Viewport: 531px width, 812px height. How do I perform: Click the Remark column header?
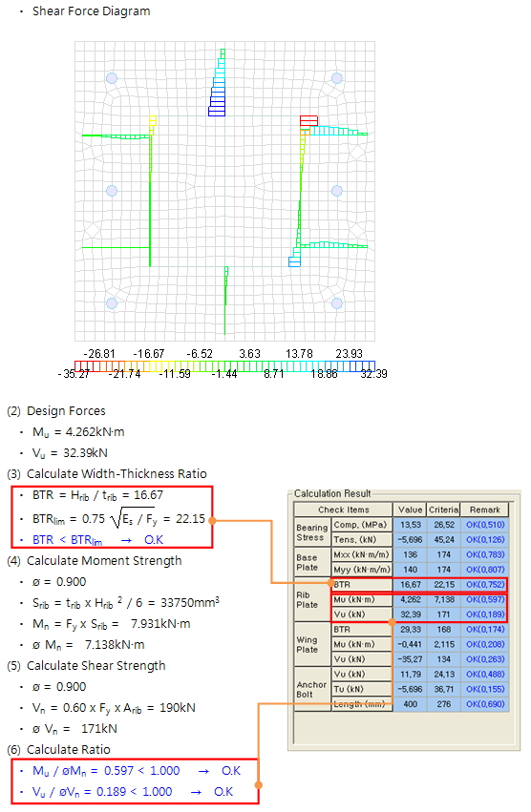click(485, 510)
